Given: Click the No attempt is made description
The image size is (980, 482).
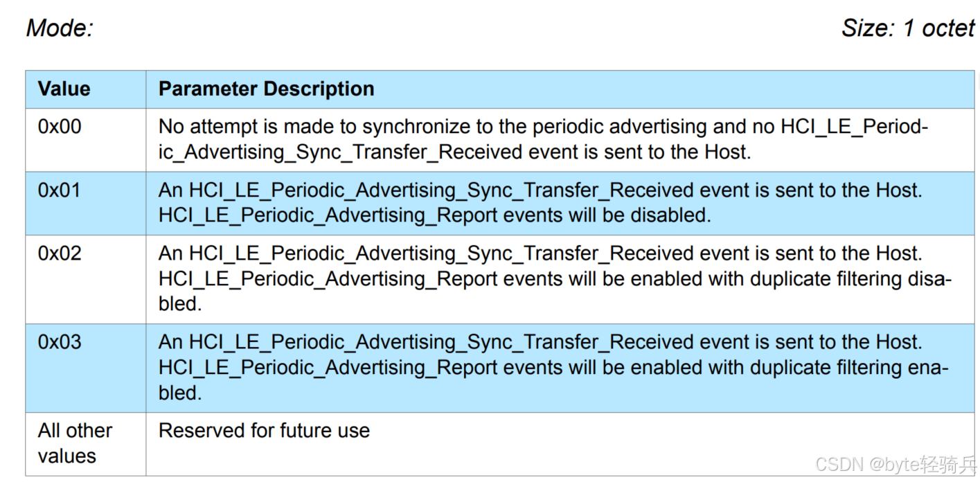Looking at the screenshot, I should [x=543, y=139].
